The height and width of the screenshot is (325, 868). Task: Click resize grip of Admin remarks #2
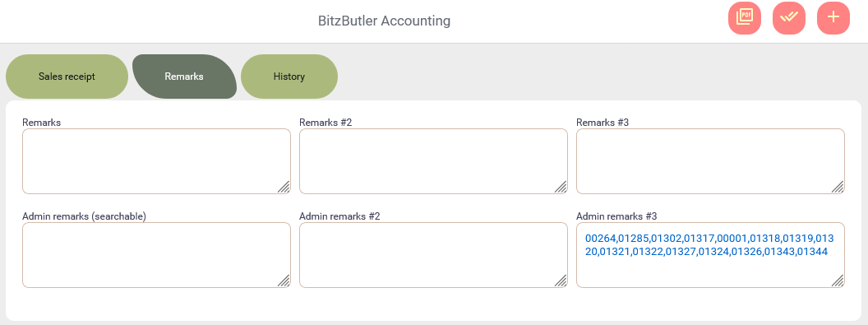click(561, 281)
